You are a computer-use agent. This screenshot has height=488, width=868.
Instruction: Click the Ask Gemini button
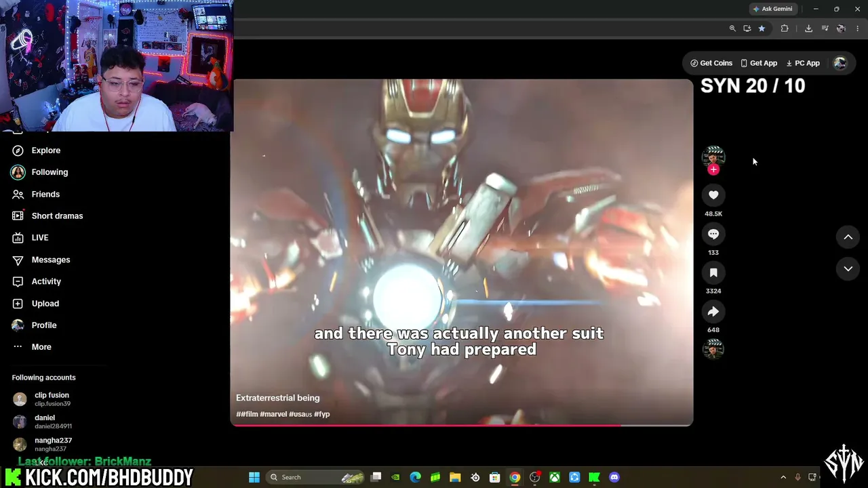point(772,9)
